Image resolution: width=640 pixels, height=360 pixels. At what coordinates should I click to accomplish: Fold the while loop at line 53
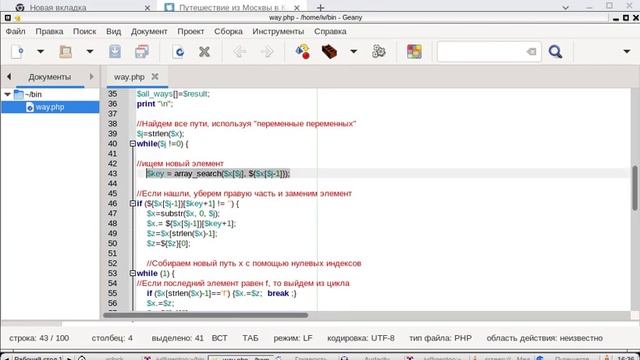pos(133,273)
